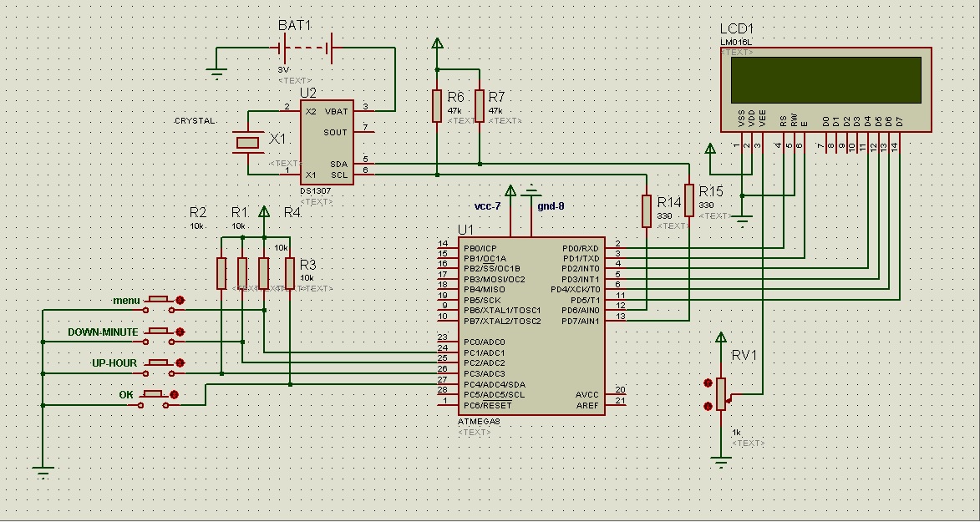
Task: Click the DOWN-MINUTE push button switch
Action: tap(159, 337)
